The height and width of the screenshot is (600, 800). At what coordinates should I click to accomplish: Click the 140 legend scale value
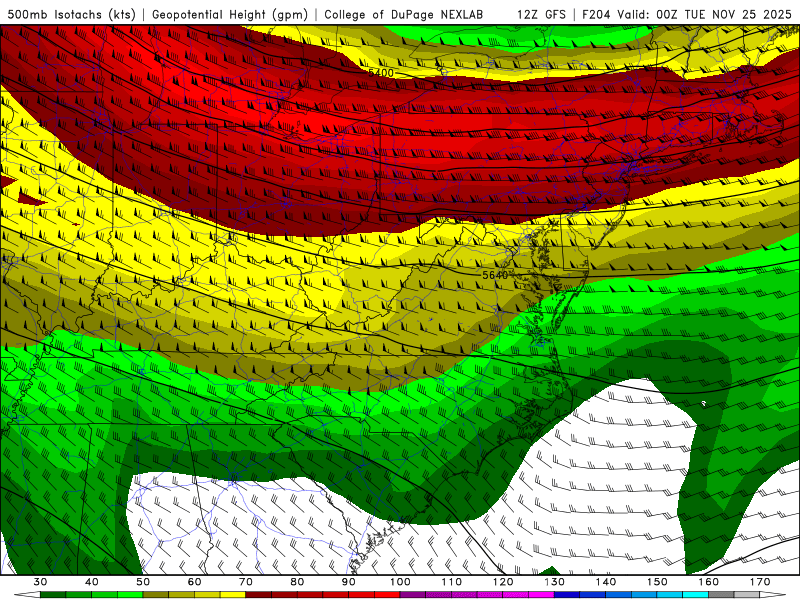pyautogui.click(x=606, y=582)
